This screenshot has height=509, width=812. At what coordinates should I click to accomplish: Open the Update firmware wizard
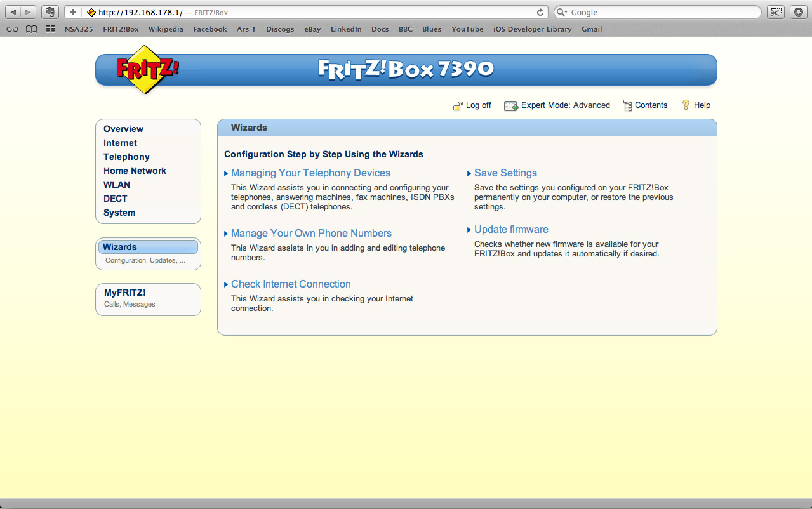pos(511,230)
